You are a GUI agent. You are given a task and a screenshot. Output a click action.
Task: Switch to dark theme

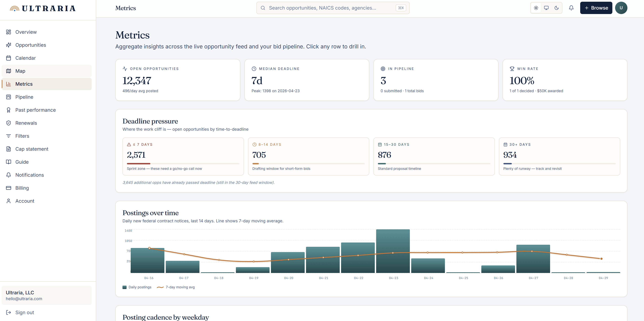(x=556, y=8)
